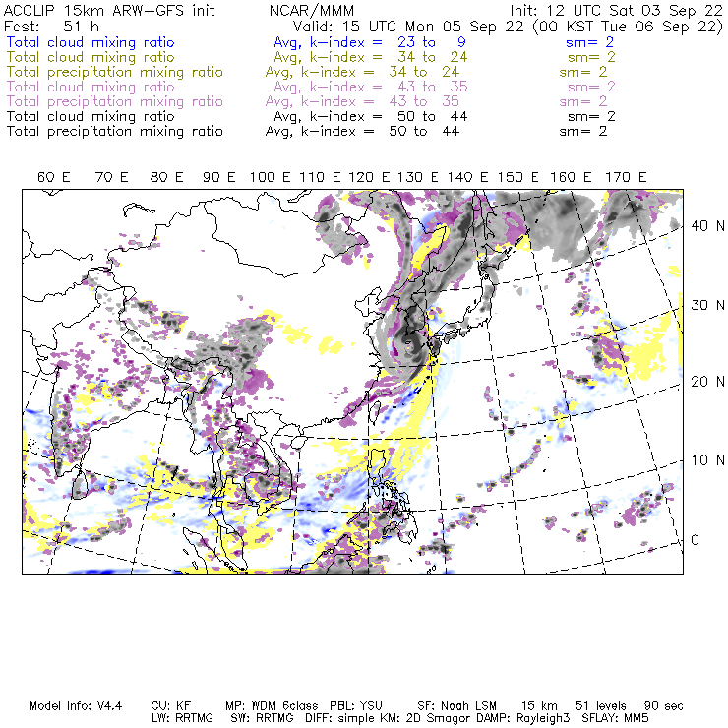Click the 'PBL: YSU' setting
Image resolution: width=728 pixels, height=728 pixels.
[x=356, y=706]
